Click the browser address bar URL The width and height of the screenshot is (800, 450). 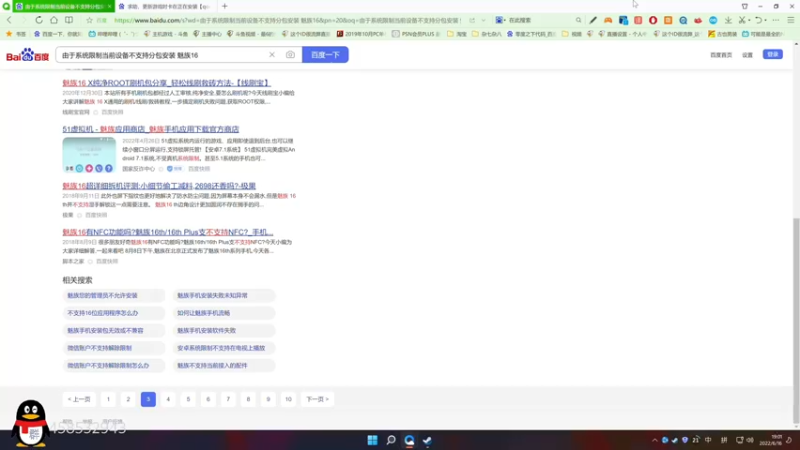[x=287, y=20]
